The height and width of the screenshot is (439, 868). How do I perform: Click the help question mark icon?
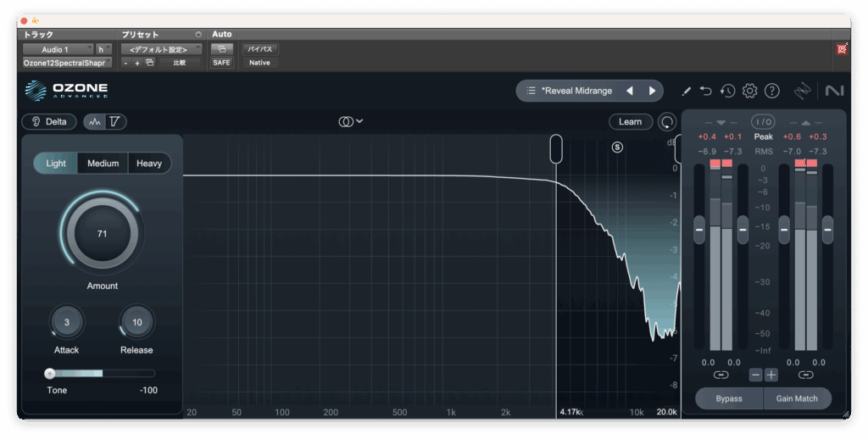[x=771, y=91]
